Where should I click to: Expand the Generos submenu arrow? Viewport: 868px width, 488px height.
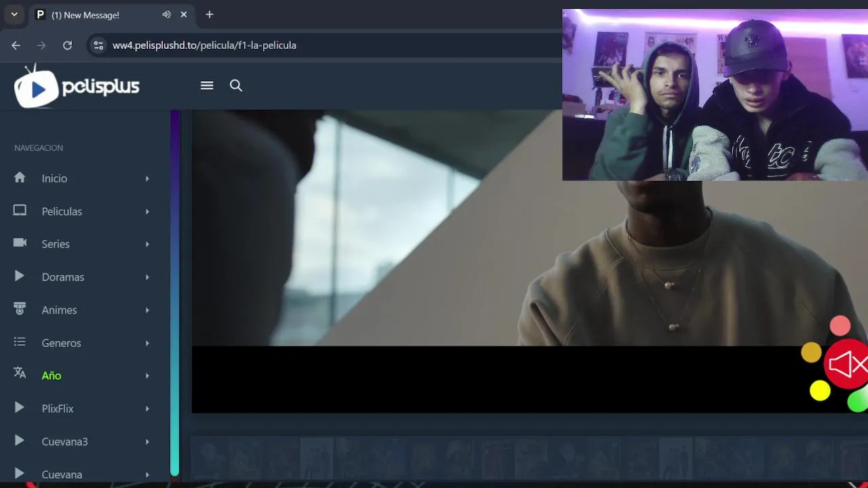[147, 343]
